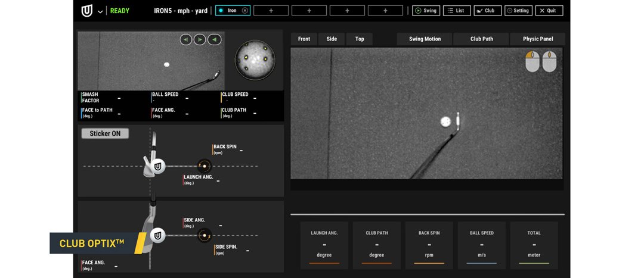Toggle the Sticker ON button
This screenshot has height=278, width=644.
pos(105,133)
